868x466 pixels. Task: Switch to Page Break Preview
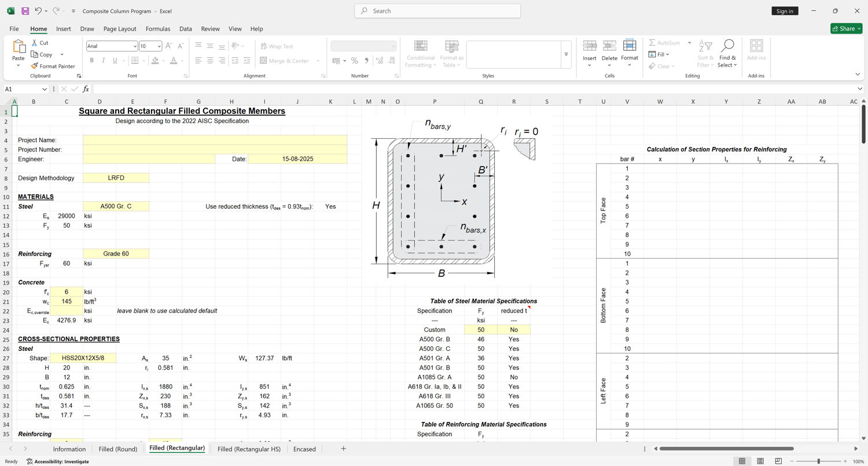778,461
